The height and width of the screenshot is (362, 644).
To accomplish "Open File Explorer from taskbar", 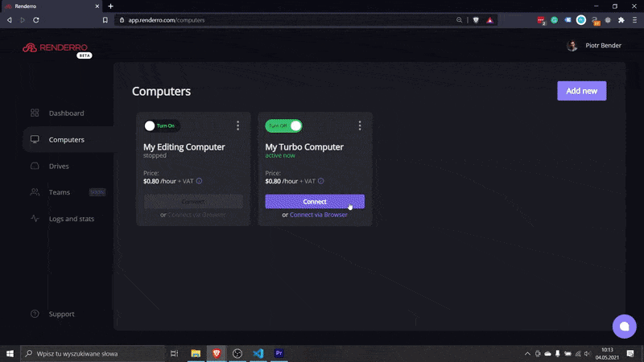I will [x=196, y=353].
